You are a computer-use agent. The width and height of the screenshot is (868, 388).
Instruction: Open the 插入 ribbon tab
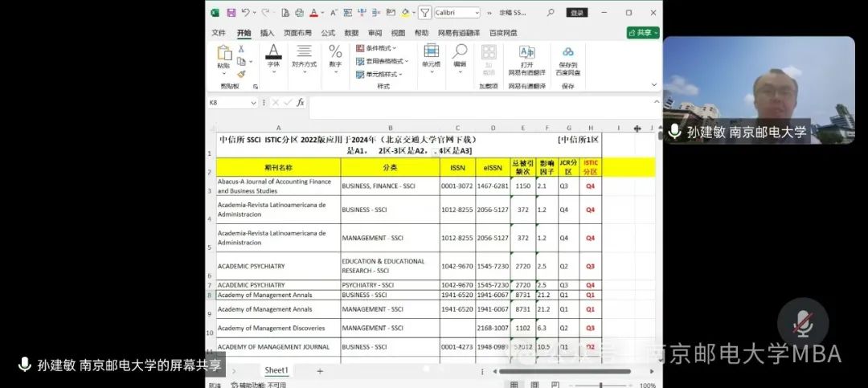tap(267, 33)
